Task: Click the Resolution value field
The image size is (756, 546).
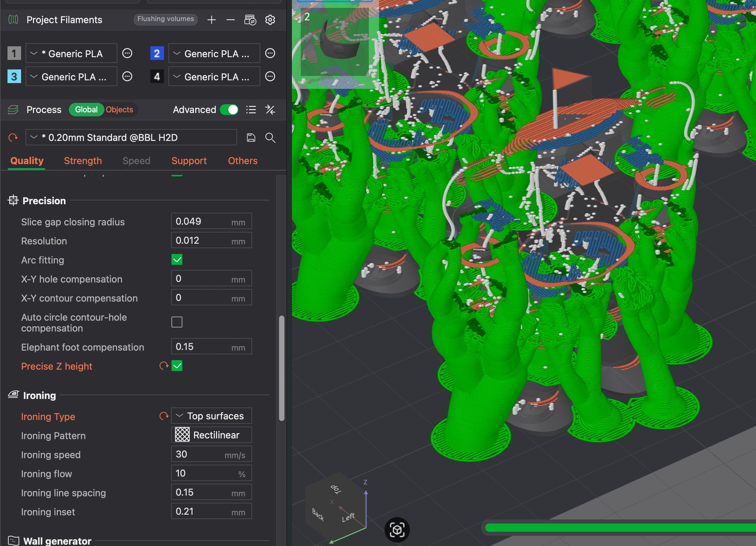Action: pos(211,240)
